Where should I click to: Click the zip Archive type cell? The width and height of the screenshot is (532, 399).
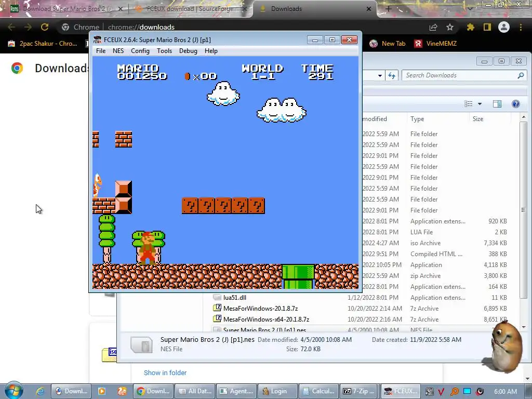[x=425, y=276]
